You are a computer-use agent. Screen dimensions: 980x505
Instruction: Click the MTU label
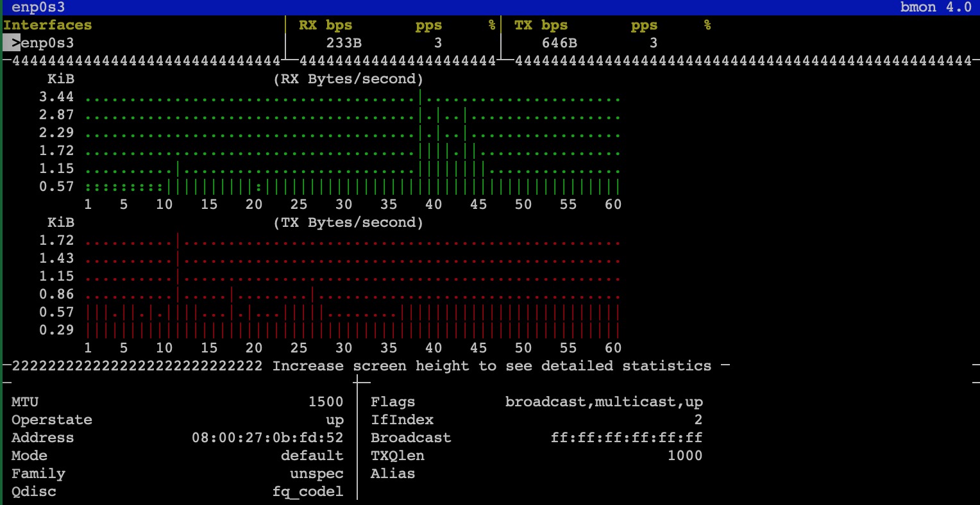(25, 402)
